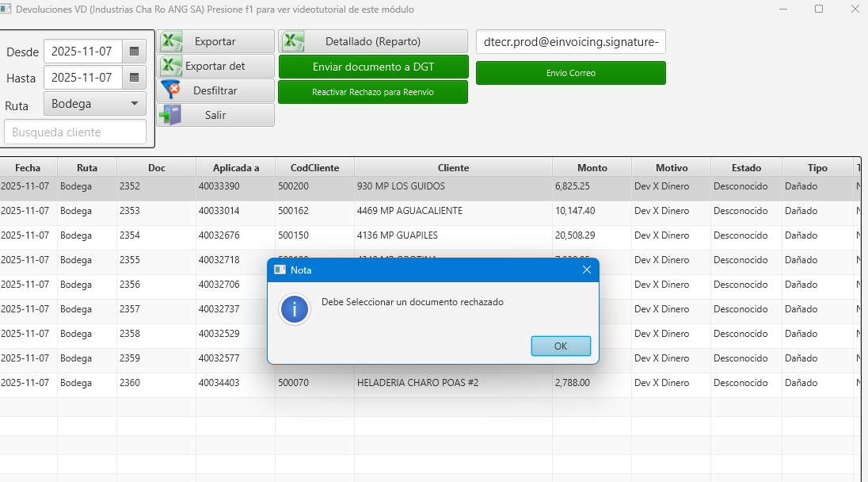
Task: Sort table by Cliente column header
Action: [453, 168]
